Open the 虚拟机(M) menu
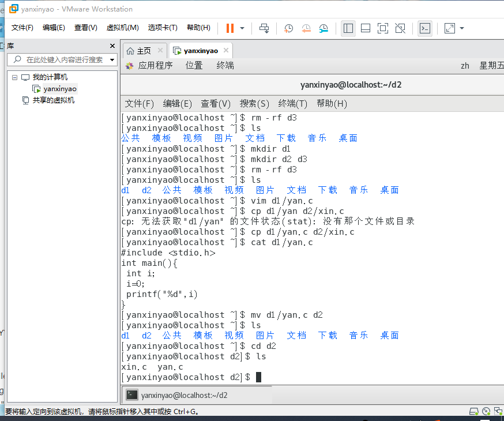This screenshot has width=504, height=421. pyautogui.click(x=122, y=28)
